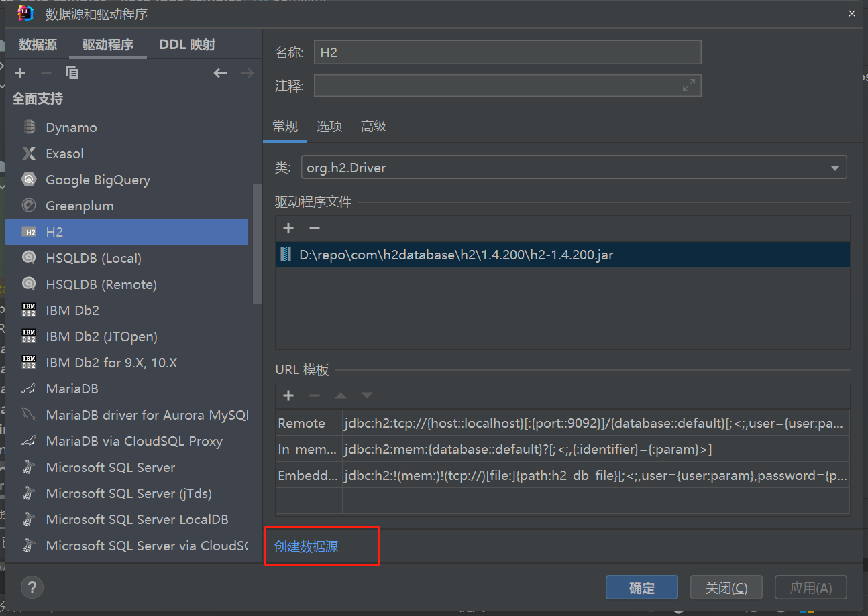Click the forward arrow icon

pos(247,73)
